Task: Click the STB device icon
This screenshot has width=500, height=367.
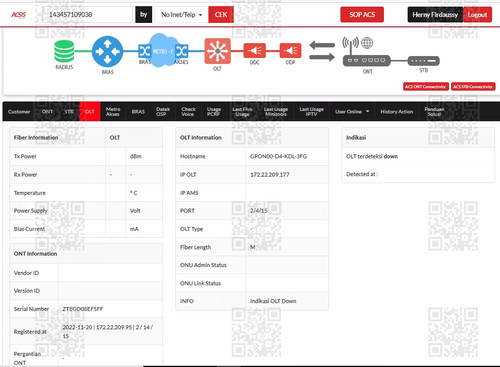Action: (x=424, y=61)
